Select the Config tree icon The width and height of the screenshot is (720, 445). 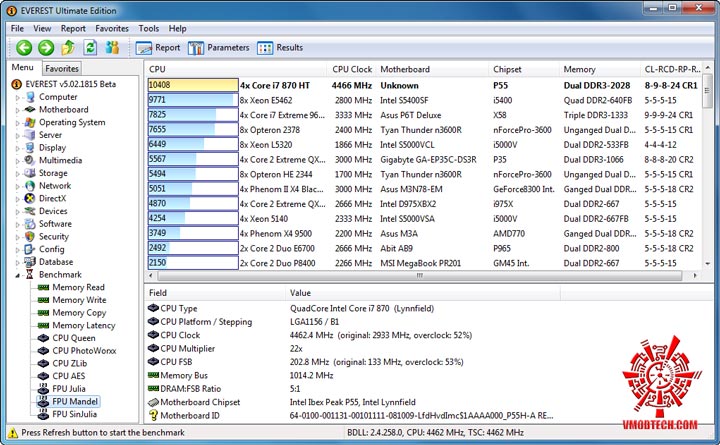point(30,249)
